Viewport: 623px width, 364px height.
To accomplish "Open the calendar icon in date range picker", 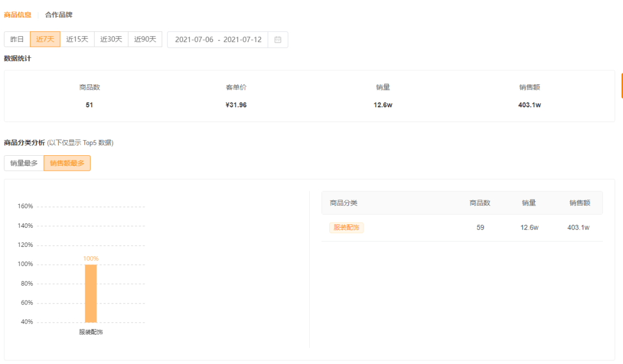I will 277,40.
